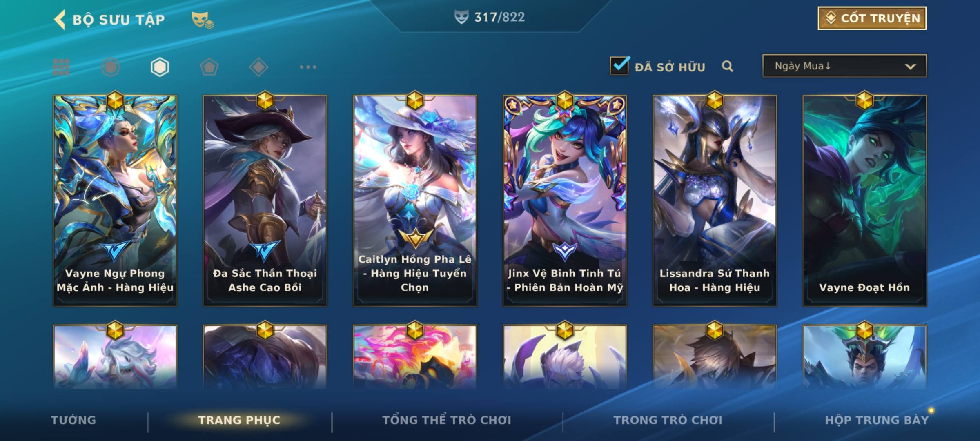Screen dimensions: 980x441
Task: Select the hexagon rarity filter icon
Action: 160,67
